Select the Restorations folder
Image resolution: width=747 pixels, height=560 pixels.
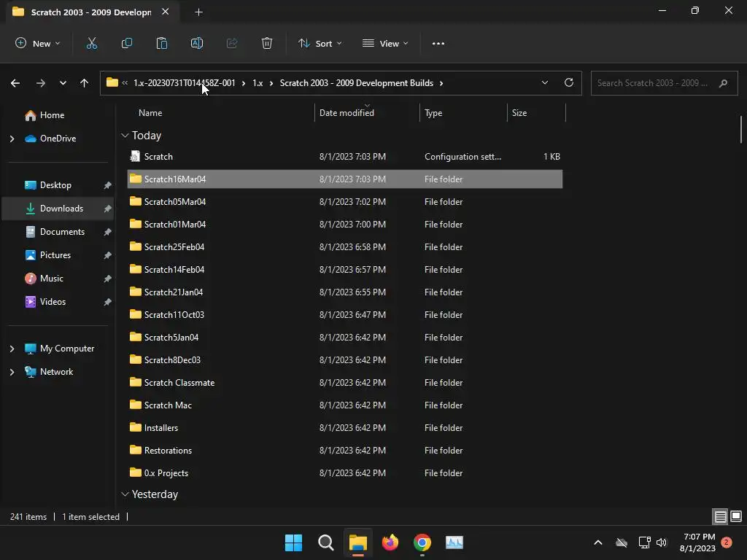344,451
